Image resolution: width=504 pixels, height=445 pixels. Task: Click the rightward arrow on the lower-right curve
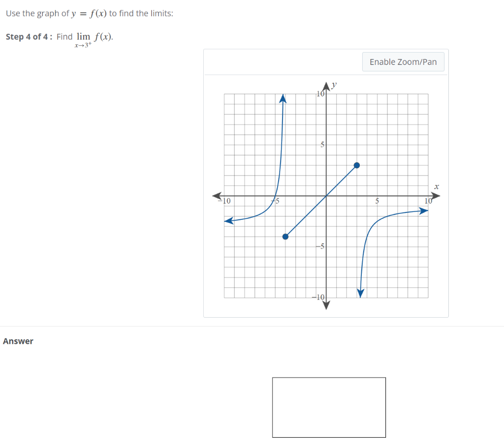423,210
